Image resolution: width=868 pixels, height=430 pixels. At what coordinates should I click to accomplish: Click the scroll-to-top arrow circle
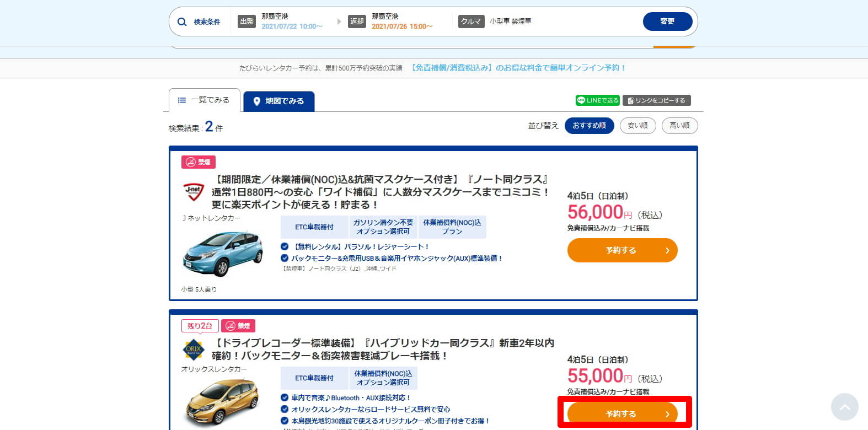[844, 407]
